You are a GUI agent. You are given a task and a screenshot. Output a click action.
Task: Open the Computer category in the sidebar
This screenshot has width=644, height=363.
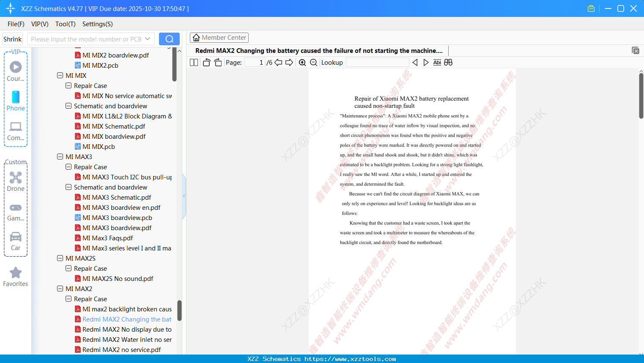tap(16, 131)
